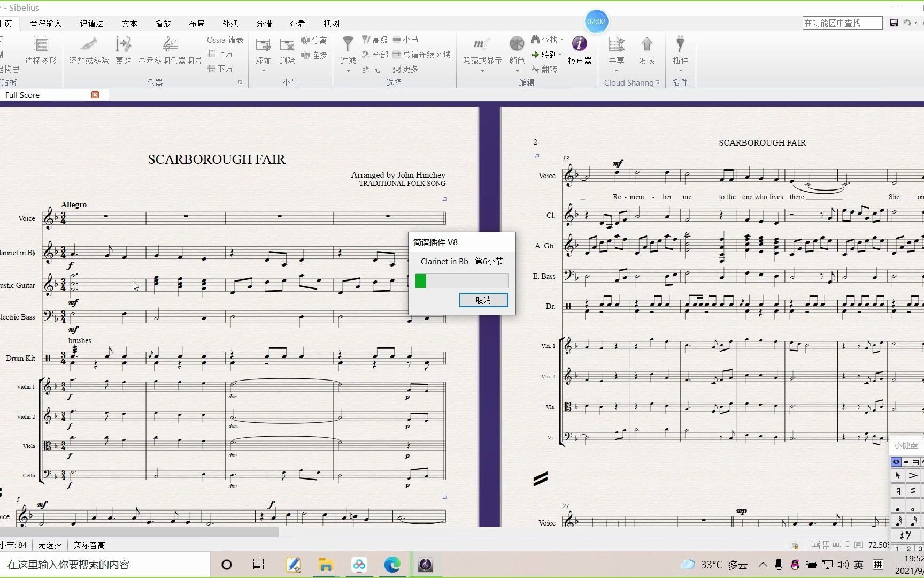Toggle natural accidental on the keypad
Image resolution: width=924 pixels, height=578 pixels.
[898, 490]
